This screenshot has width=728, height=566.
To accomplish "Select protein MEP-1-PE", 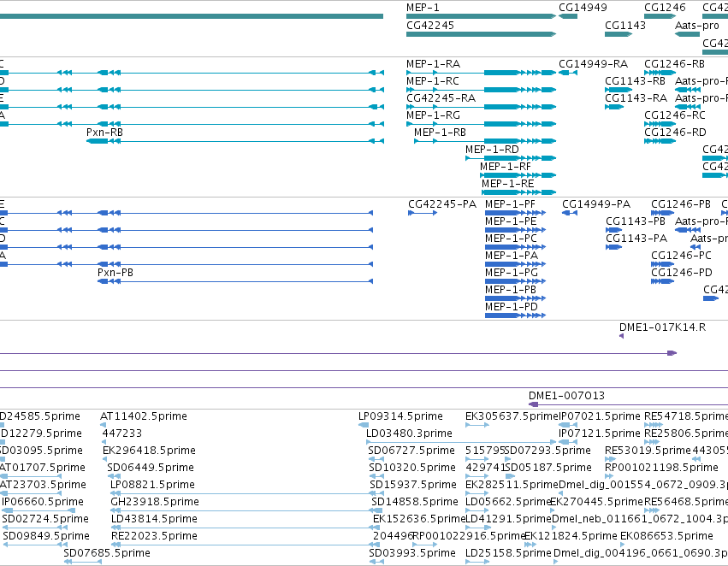I will click(x=515, y=230).
